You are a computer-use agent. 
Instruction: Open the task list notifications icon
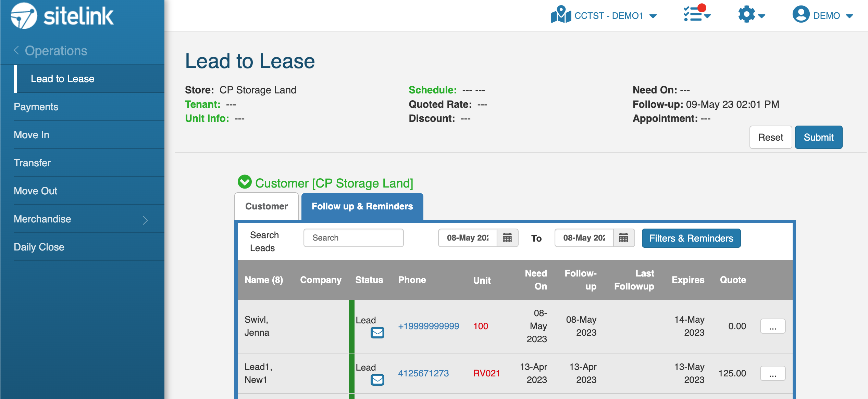[x=692, y=15]
